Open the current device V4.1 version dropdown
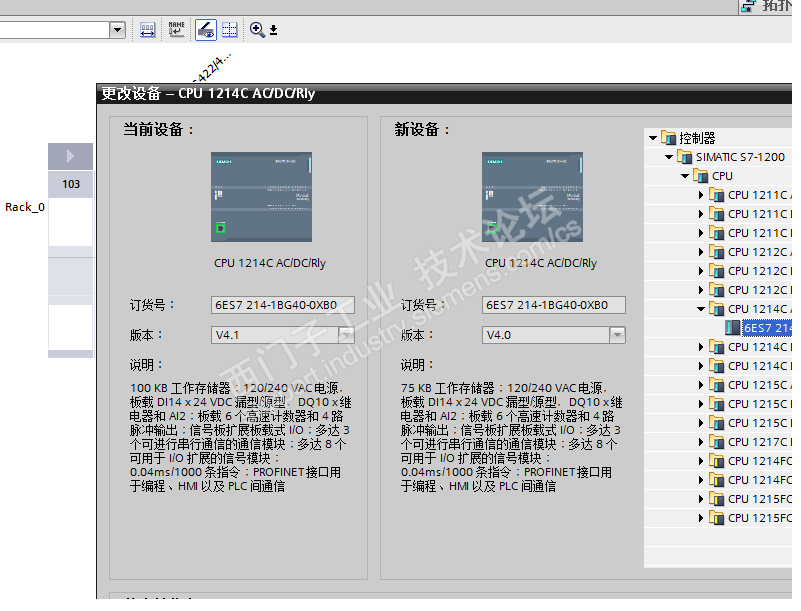 point(346,335)
